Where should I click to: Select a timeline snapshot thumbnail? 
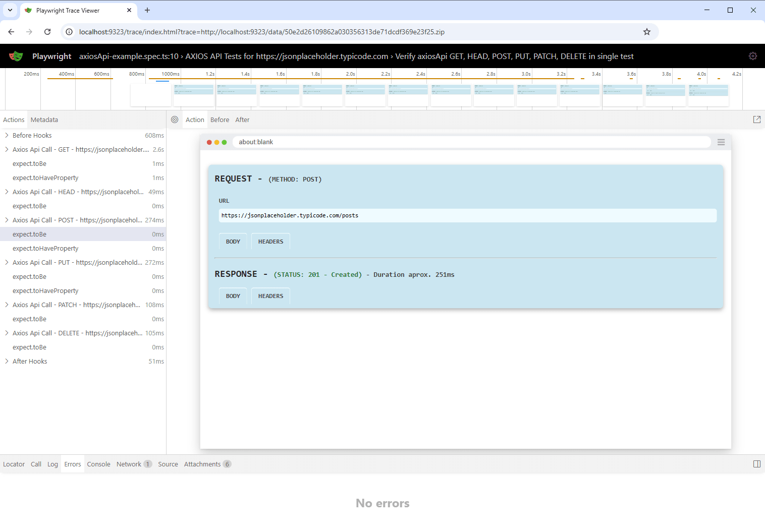pos(193,93)
